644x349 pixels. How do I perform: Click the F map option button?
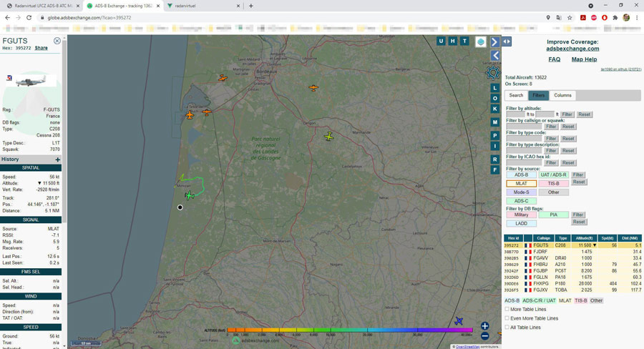click(495, 169)
